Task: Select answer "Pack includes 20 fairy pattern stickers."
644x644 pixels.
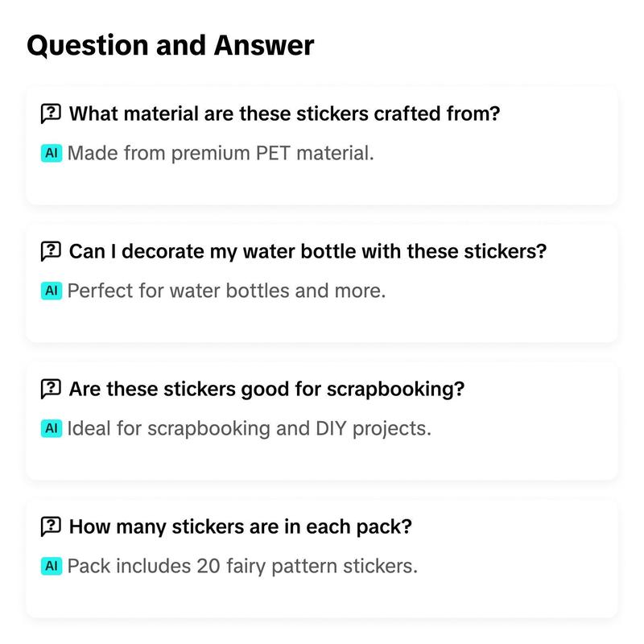Action: (x=242, y=566)
